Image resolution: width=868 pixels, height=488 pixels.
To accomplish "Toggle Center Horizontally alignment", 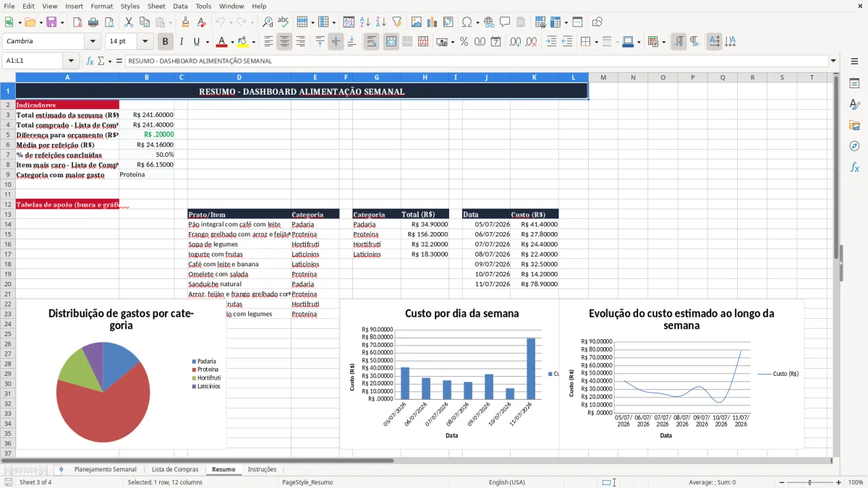I will (x=284, y=41).
